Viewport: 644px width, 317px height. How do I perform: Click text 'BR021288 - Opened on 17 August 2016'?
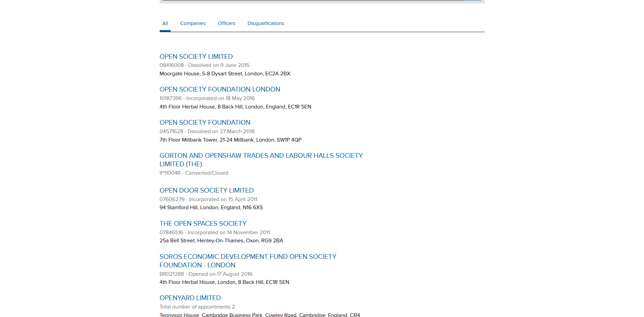(206, 274)
